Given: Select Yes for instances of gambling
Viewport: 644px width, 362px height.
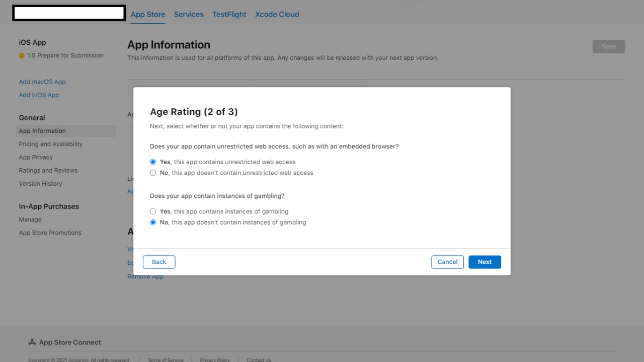Looking at the screenshot, I should pyautogui.click(x=153, y=211).
